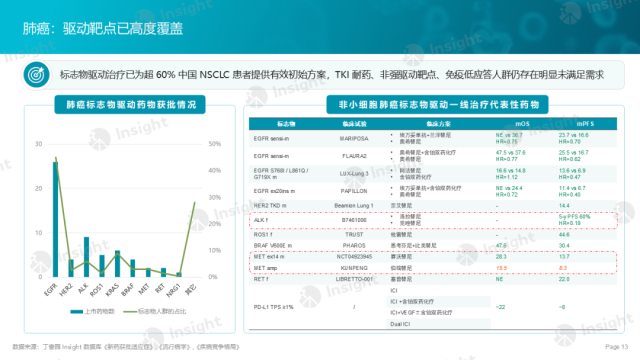This screenshot has width=640, height=360.
Task: Click the mOS column header
Action: pyautogui.click(x=522, y=124)
